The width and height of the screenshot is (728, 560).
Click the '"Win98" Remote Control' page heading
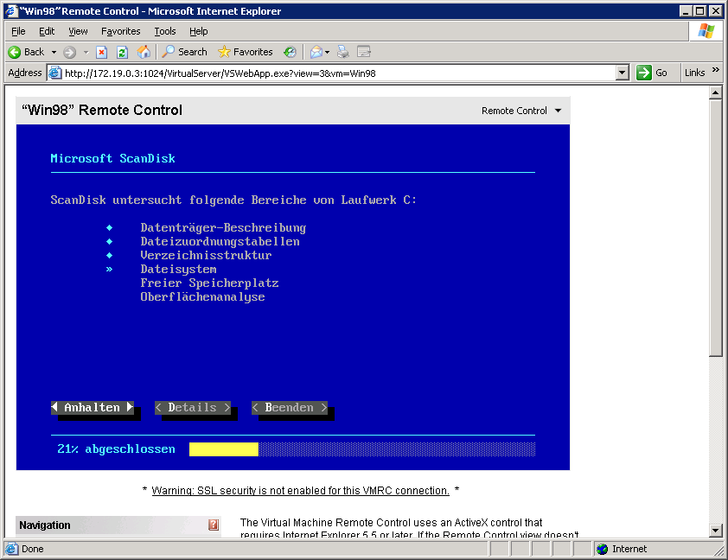point(102,110)
